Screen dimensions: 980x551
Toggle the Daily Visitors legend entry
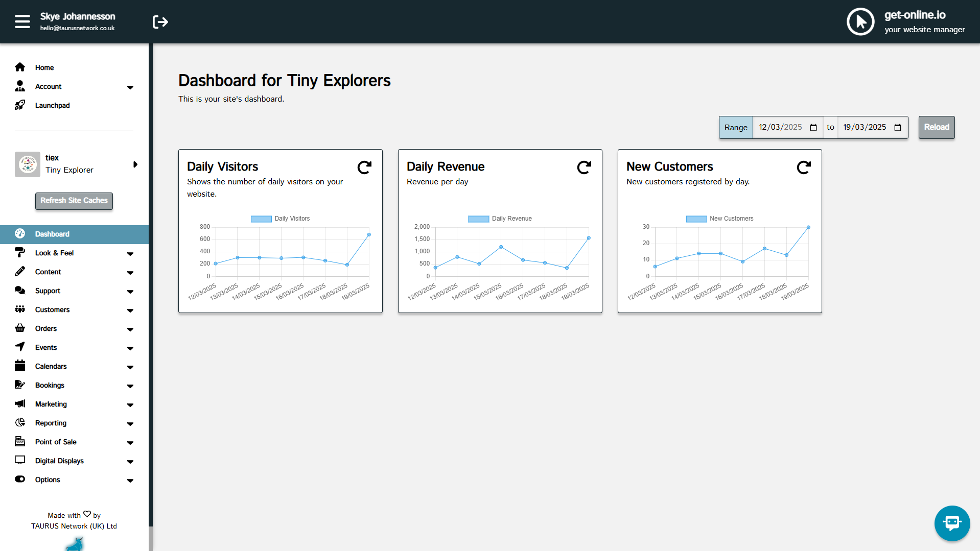[x=280, y=218]
